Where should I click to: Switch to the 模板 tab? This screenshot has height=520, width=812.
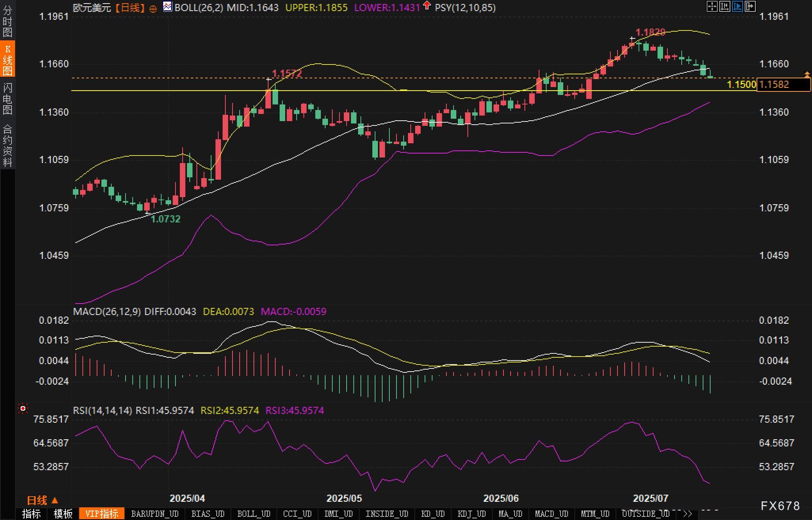63,514
